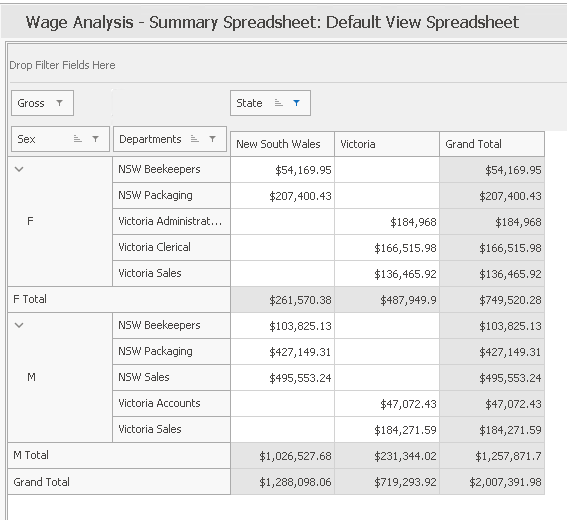This screenshot has width=567, height=520.
Task: Open the Sex field filter funnel
Action: [x=95, y=139]
